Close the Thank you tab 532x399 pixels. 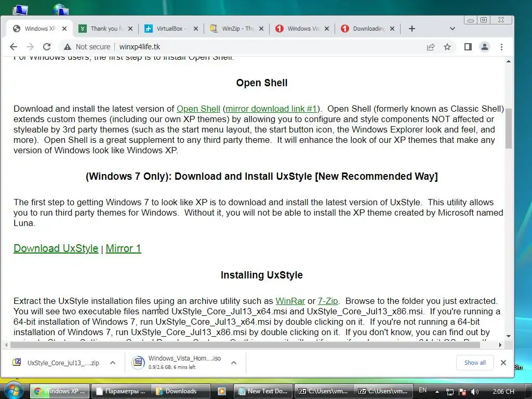[130, 29]
